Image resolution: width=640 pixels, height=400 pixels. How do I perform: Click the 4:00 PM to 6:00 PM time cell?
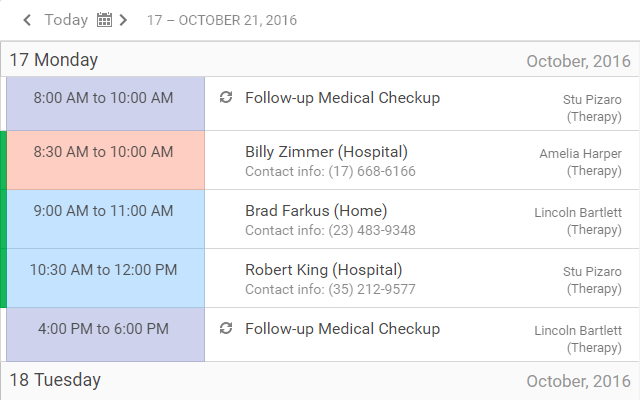coord(103,328)
